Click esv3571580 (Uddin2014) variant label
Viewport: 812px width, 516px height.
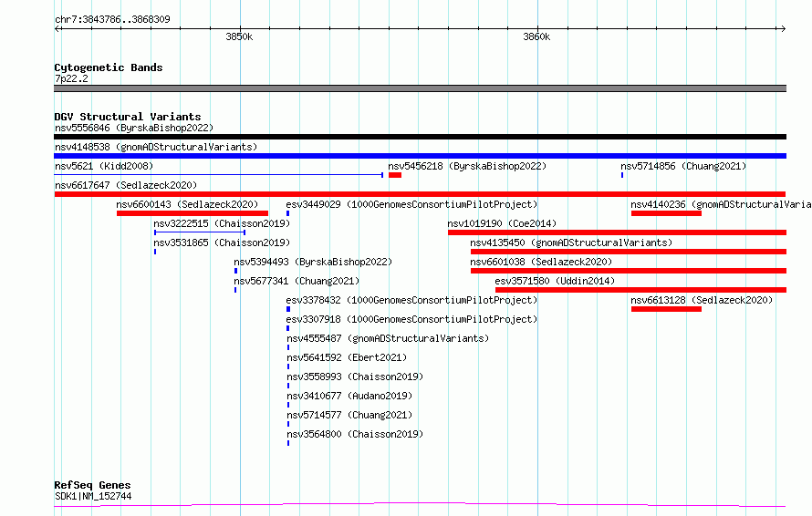point(555,281)
